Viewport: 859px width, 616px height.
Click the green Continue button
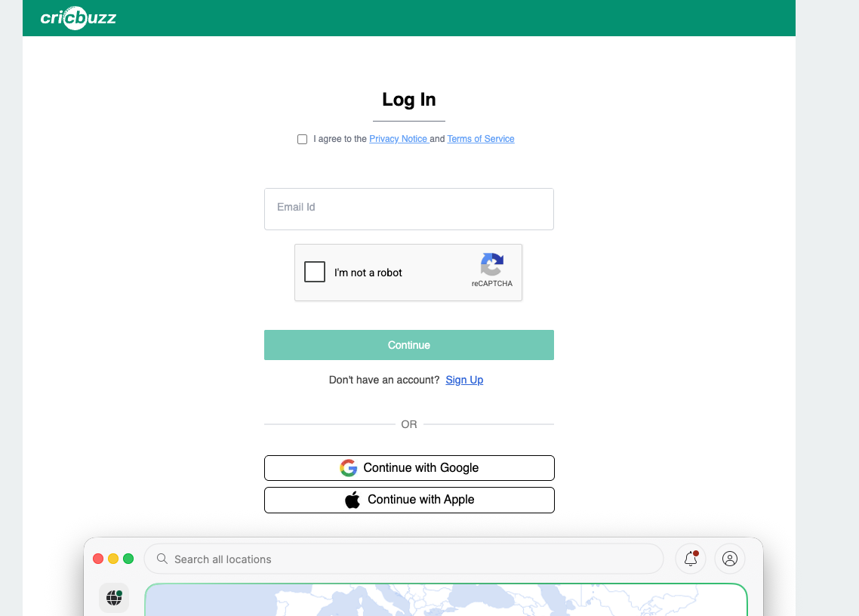point(408,345)
